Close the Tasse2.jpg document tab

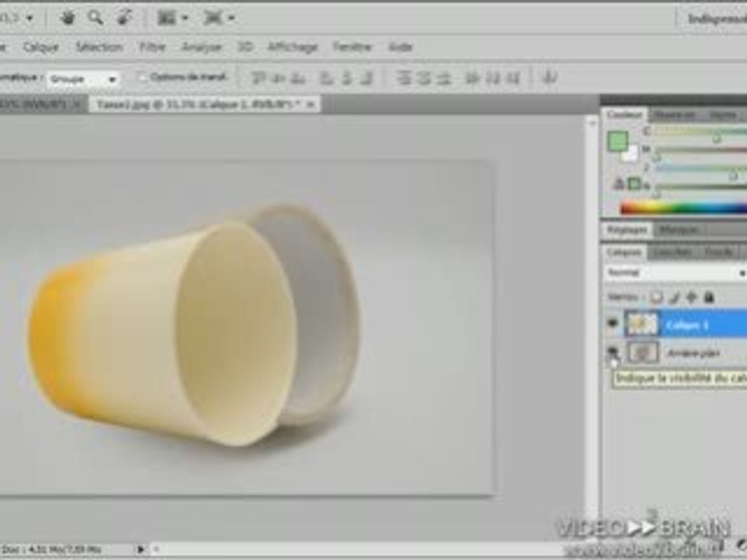click(311, 104)
